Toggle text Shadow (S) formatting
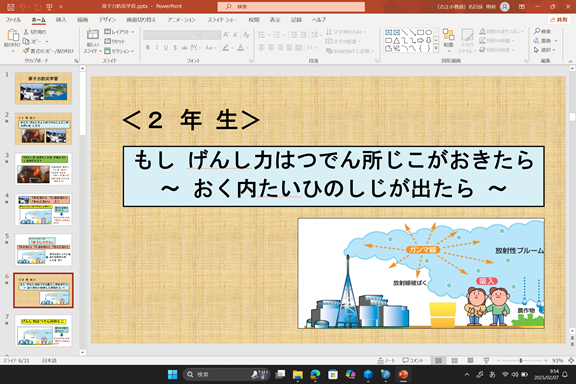 (x=175, y=48)
